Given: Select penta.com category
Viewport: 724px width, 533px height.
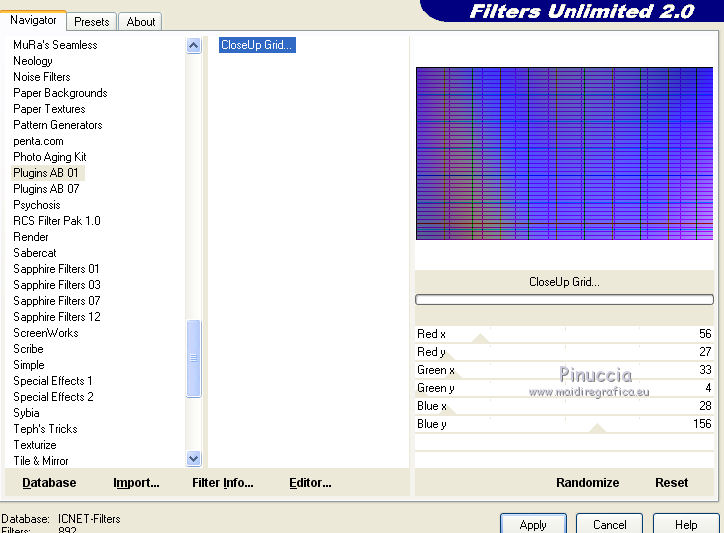Looking at the screenshot, I should (38, 141).
